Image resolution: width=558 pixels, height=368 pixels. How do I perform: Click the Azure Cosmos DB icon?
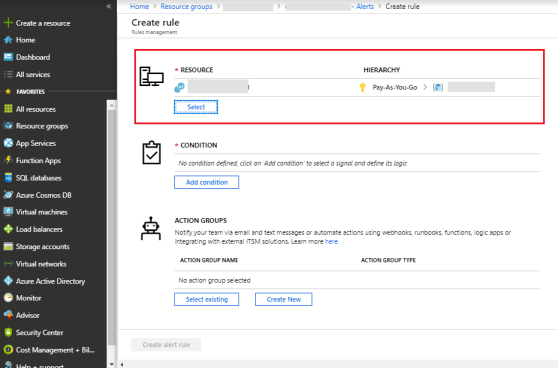pos(8,195)
